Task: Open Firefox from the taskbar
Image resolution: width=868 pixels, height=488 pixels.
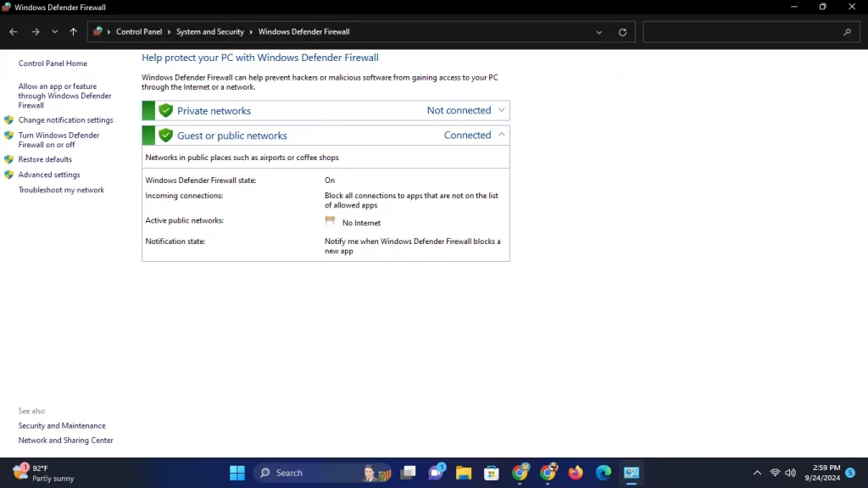Action: tap(576, 473)
